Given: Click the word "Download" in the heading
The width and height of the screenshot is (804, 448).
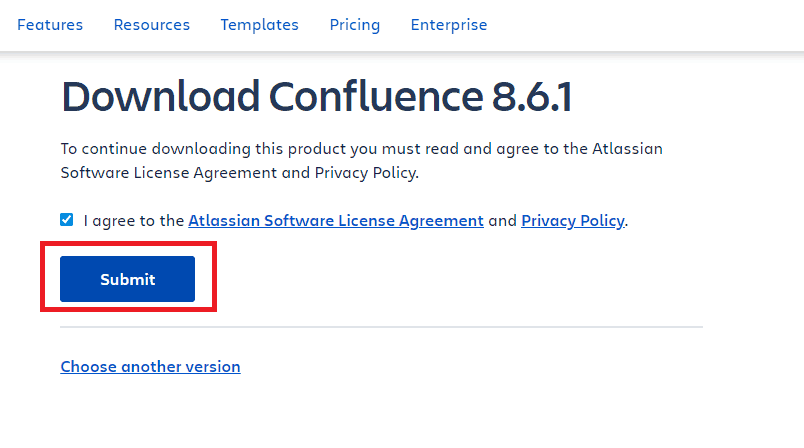Looking at the screenshot, I should tap(158, 97).
